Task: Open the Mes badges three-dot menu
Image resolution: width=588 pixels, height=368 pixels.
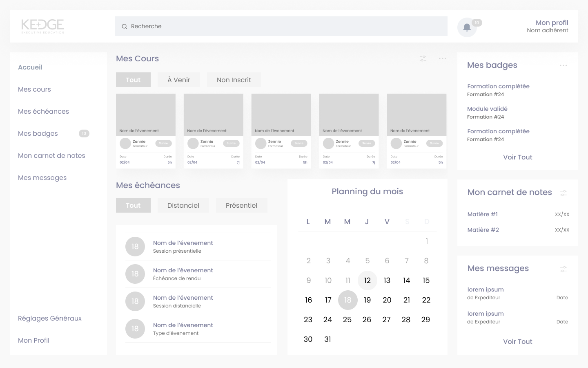Action: point(563,65)
